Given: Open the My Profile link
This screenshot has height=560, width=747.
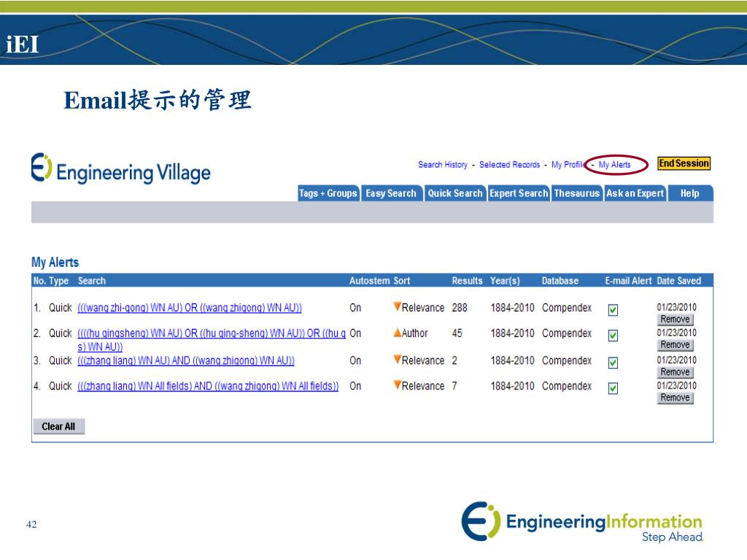Looking at the screenshot, I should pyautogui.click(x=568, y=164).
